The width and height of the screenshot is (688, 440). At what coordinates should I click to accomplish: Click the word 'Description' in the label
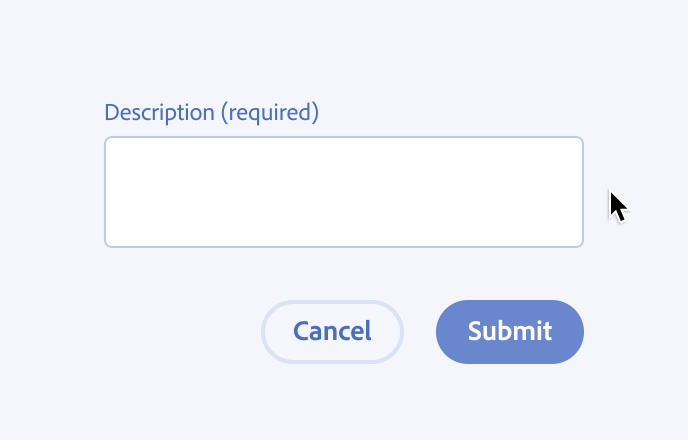click(159, 112)
